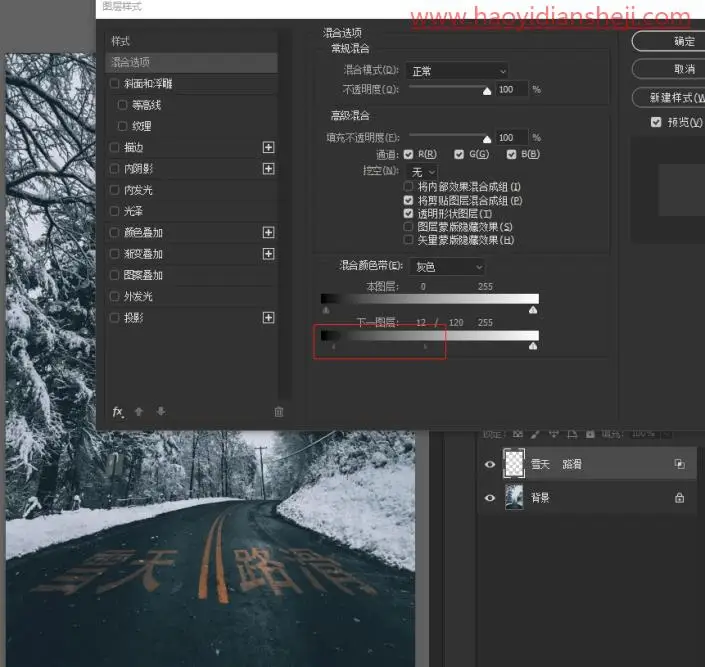Click lock position move icon

tap(553, 434)
